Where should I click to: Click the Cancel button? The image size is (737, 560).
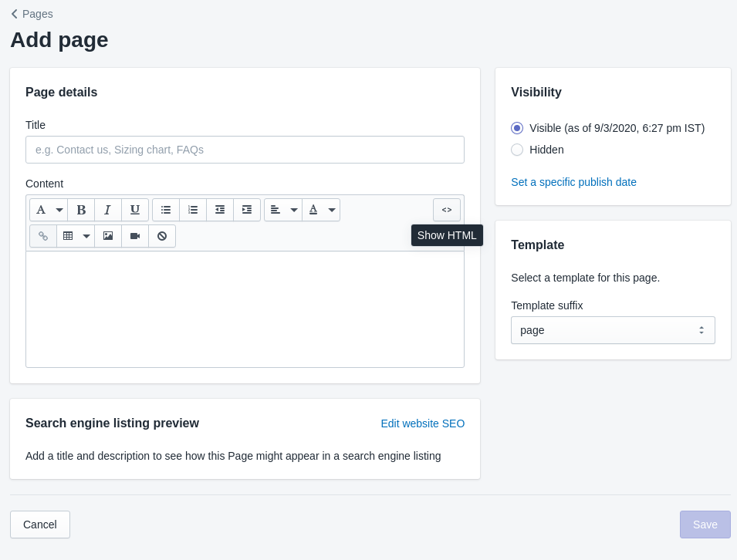pyautogui.click(x=39, y=524)
